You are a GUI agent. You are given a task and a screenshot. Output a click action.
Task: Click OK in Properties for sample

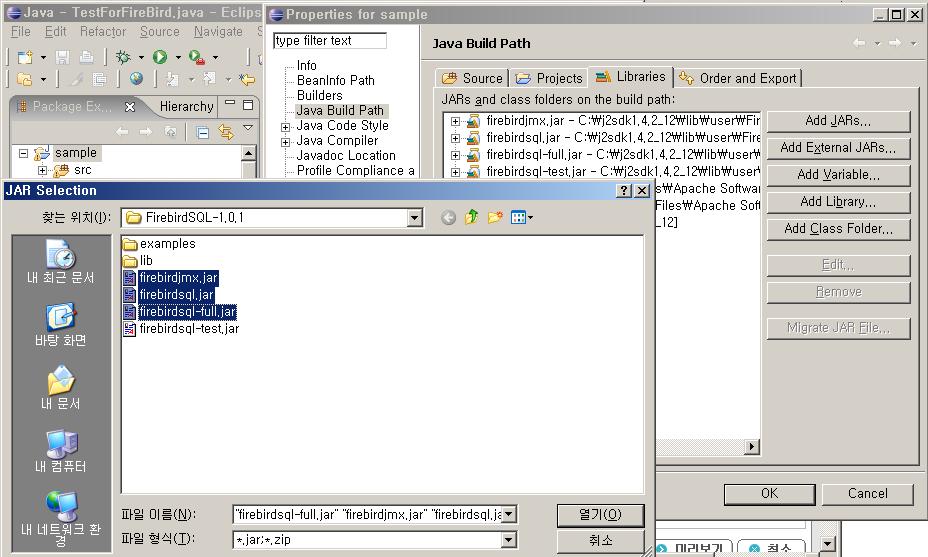tap(769, 494)
